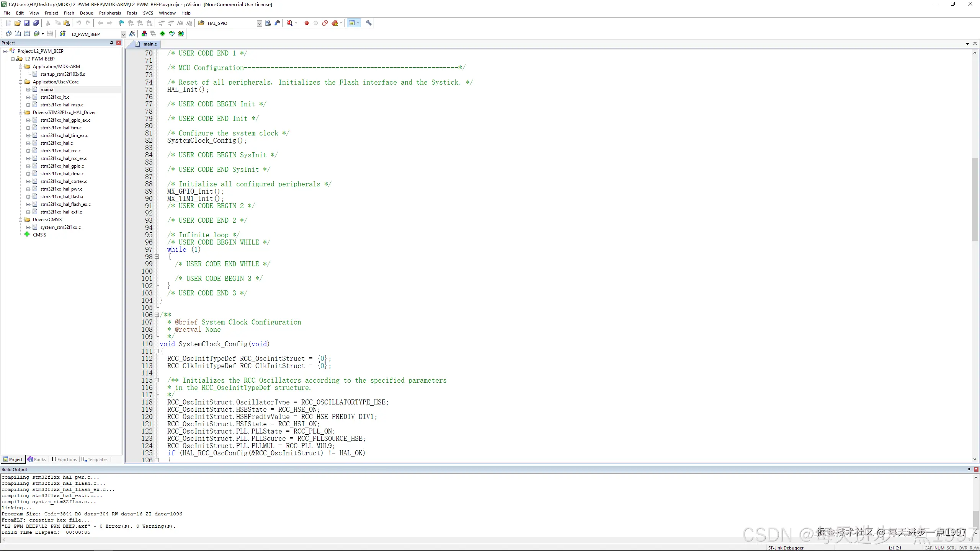Open the HAL_GPIO find combo dropdown

(259, 23)
